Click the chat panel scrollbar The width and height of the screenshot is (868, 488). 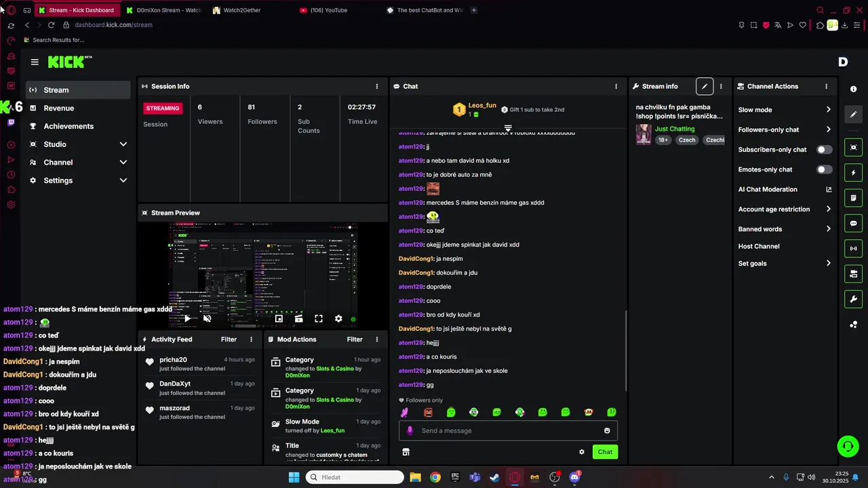tap(625, 351)
